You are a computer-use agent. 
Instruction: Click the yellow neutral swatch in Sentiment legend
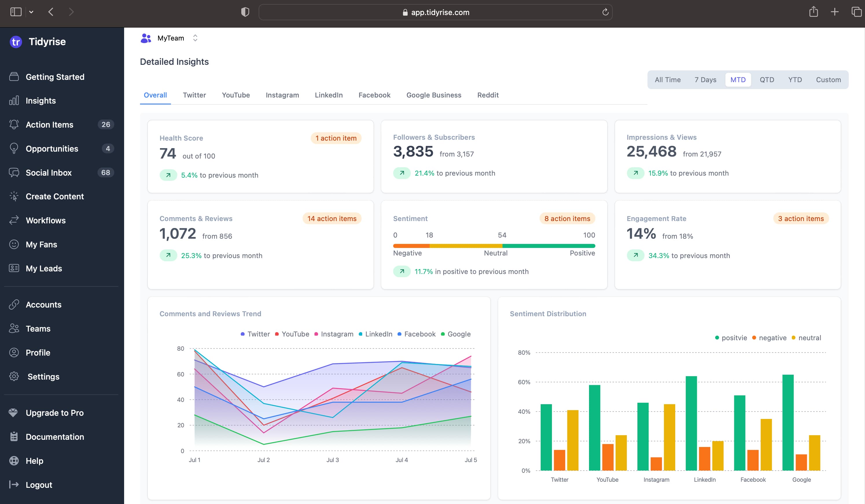(x=794, y=338)
